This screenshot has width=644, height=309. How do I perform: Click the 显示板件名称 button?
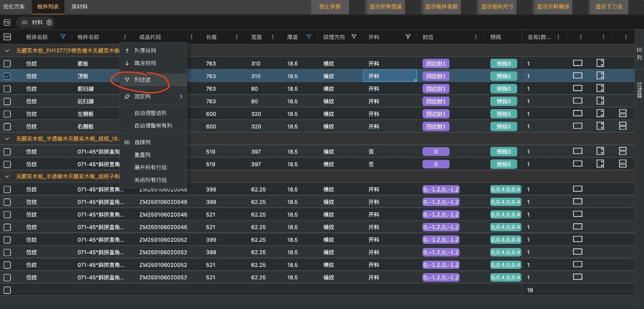pos(441,7)
